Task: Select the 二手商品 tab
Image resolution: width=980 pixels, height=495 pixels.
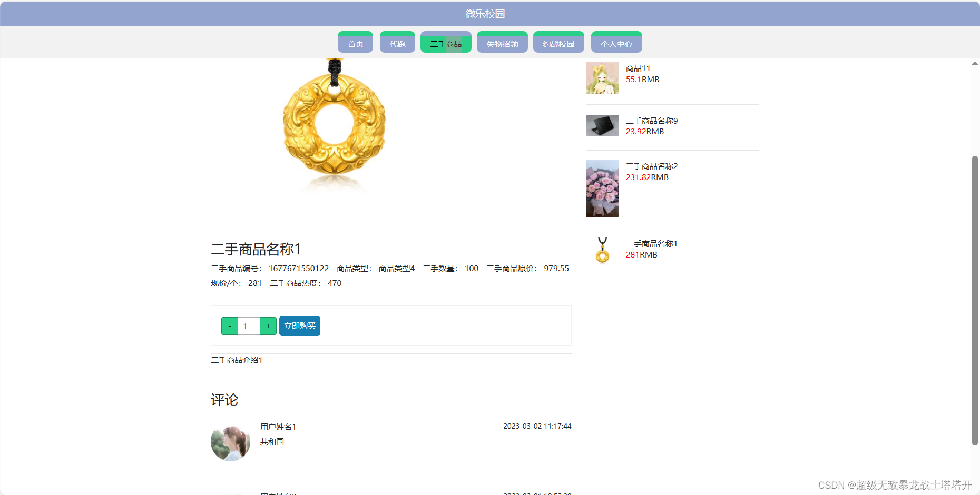Action: tap(446, 42)
